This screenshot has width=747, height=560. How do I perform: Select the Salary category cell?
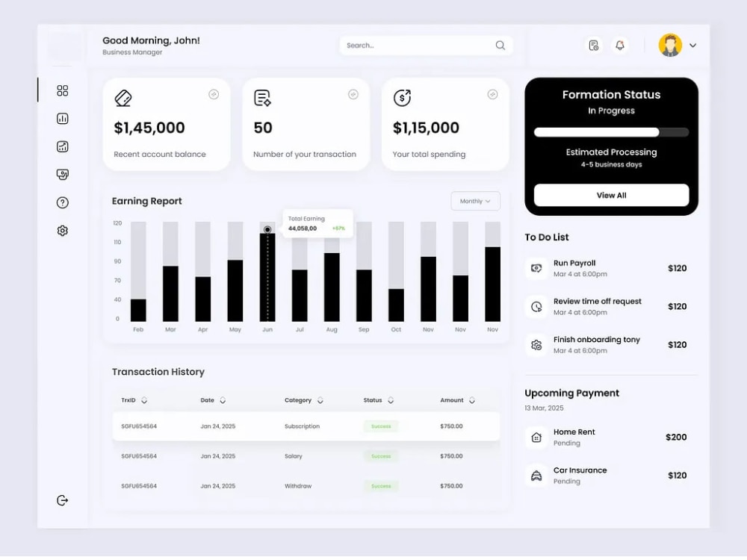tap(294, 456)
